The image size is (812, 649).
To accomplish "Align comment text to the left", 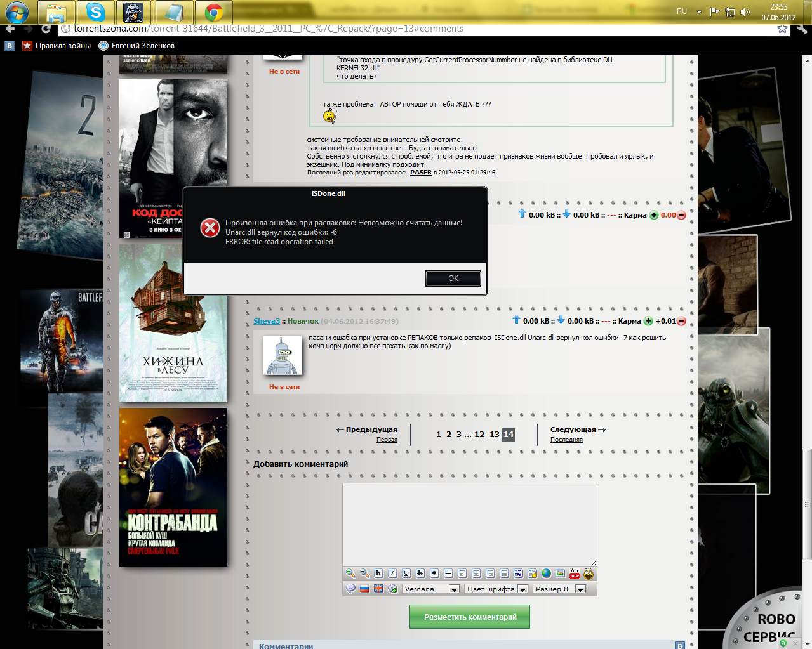I will click(462, 574).
